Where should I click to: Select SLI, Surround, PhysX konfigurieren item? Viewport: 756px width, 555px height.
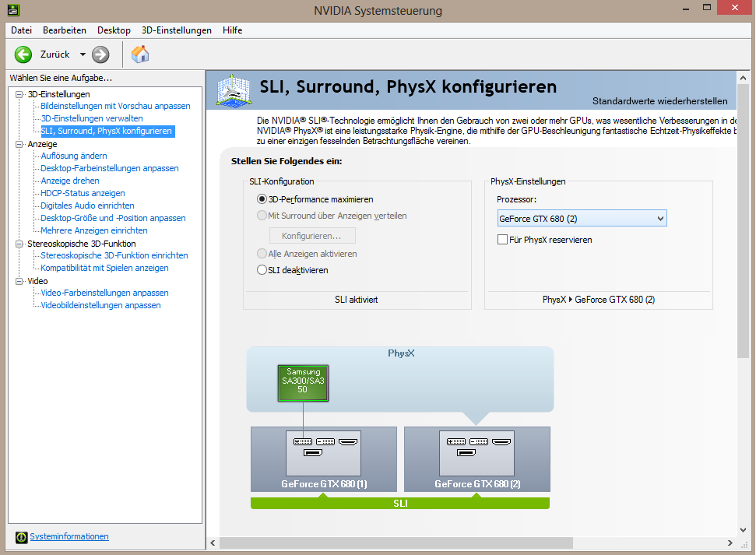coord(106,131)
